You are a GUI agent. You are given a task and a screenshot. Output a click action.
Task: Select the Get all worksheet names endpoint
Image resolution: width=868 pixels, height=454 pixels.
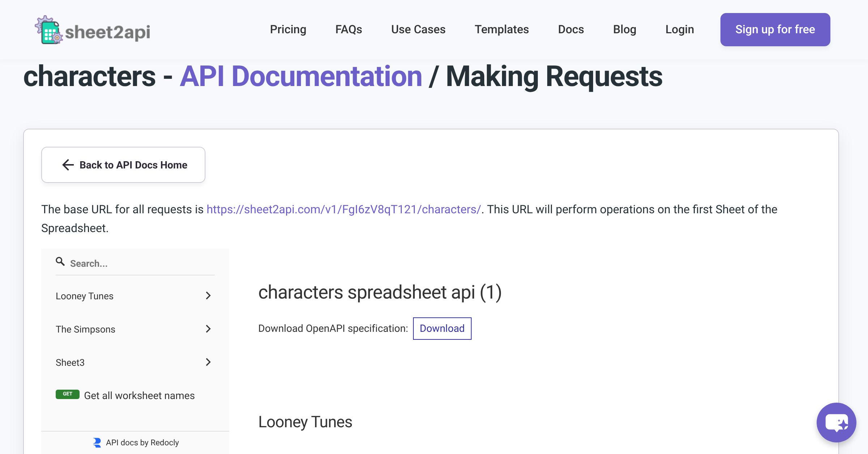[x=139, y=395]
